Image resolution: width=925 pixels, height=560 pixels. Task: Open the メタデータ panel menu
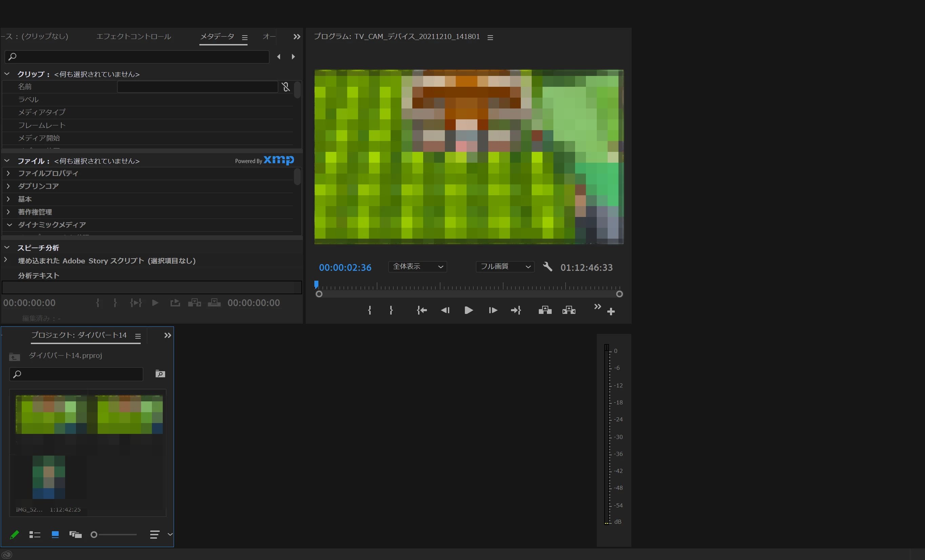click(x=245, y=38)
